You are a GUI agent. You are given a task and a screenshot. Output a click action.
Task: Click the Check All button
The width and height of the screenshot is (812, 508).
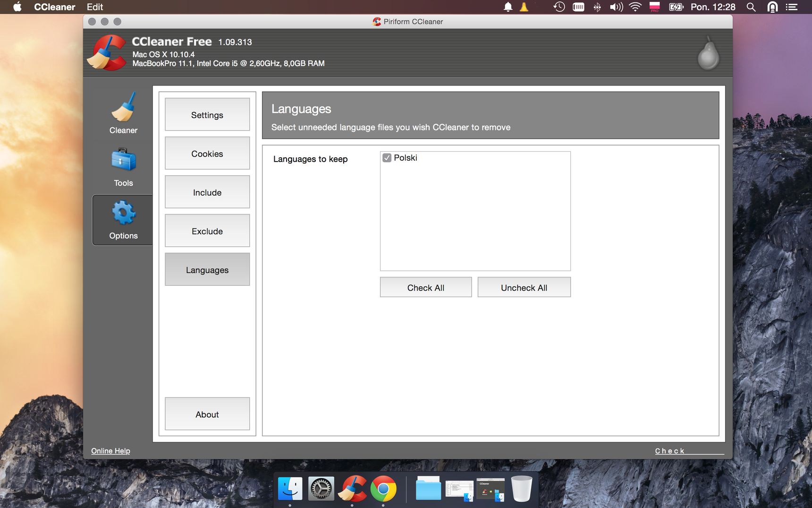(426, 287)
